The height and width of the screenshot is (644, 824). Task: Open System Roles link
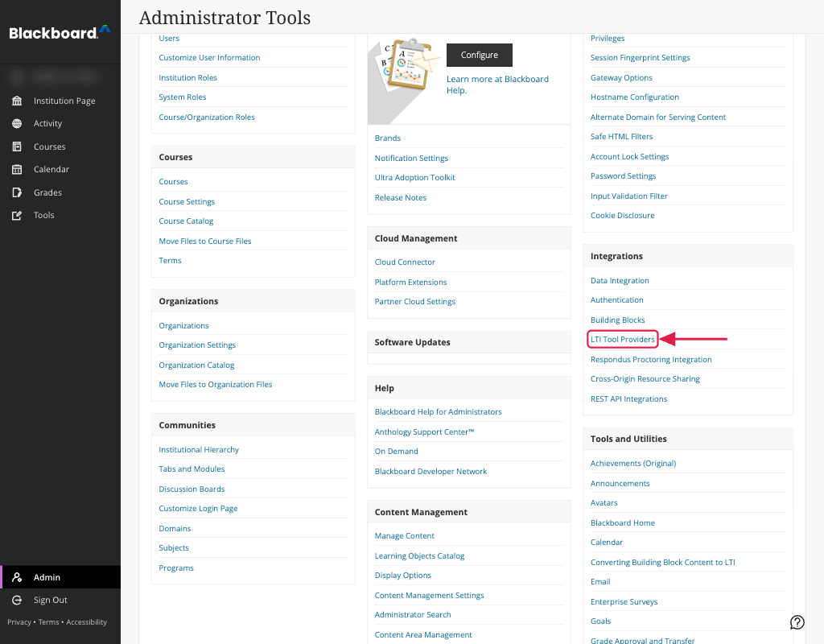tap(183, 97)
